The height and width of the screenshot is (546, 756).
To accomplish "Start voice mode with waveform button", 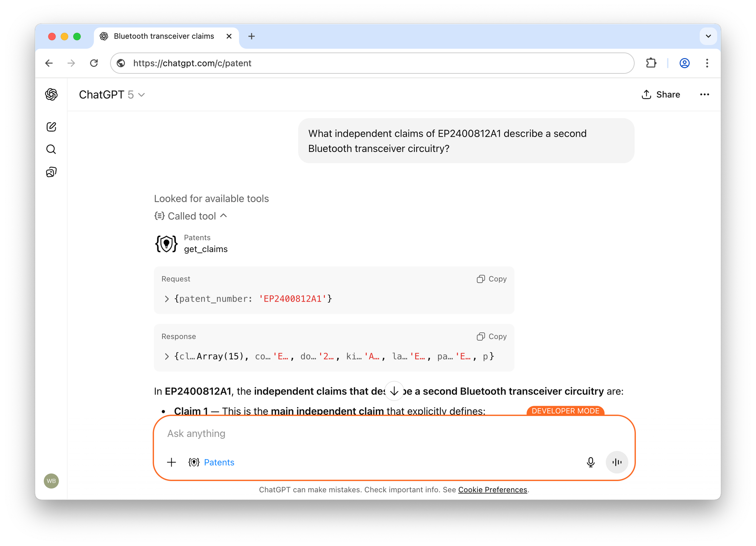I will pos(617,462).
